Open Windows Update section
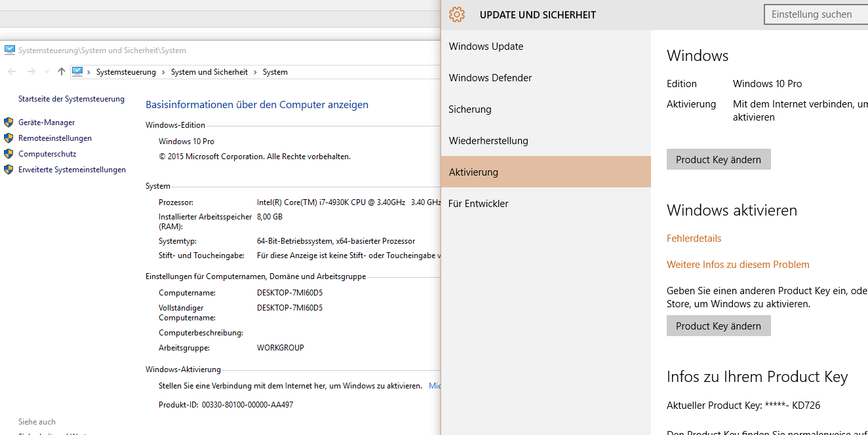The height and width of the screenshot is (435, 868). click(546, 46)
